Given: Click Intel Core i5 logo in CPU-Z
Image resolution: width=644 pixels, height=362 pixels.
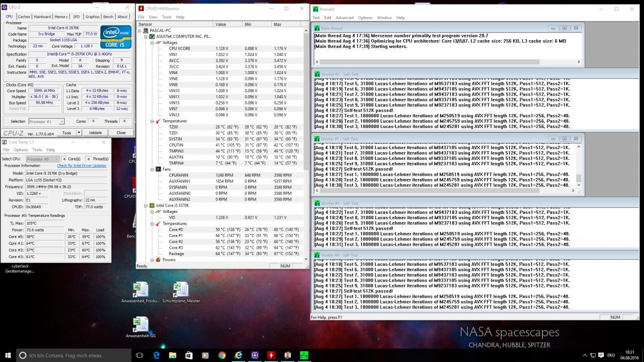Looking at the screenshot, I should [116, 37].
